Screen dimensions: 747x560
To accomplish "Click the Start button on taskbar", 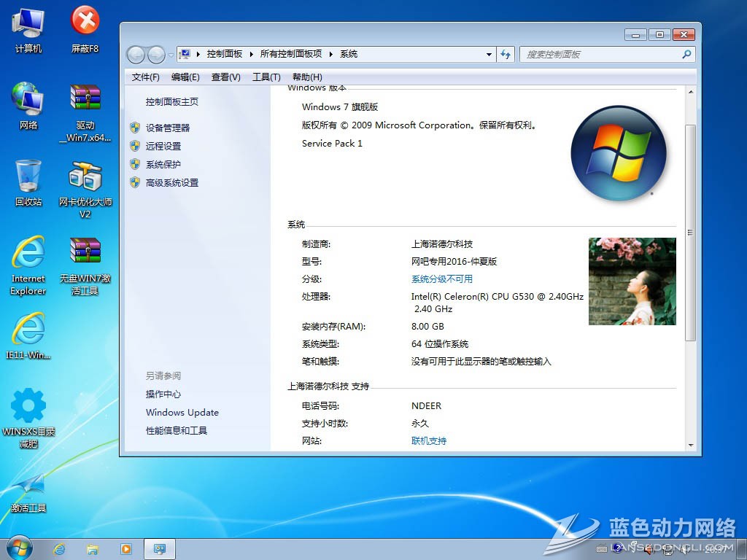I will (19, 548).
